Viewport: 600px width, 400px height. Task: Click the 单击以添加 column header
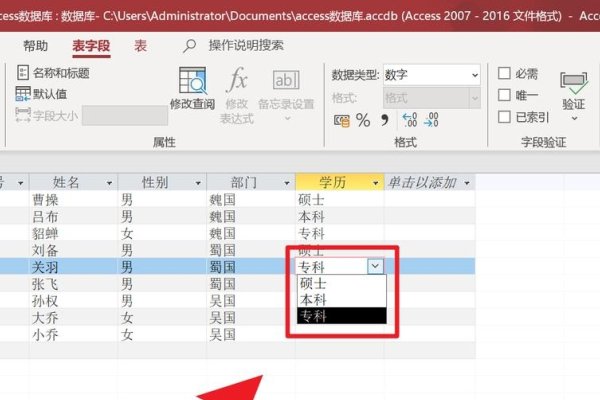[430, 182]
